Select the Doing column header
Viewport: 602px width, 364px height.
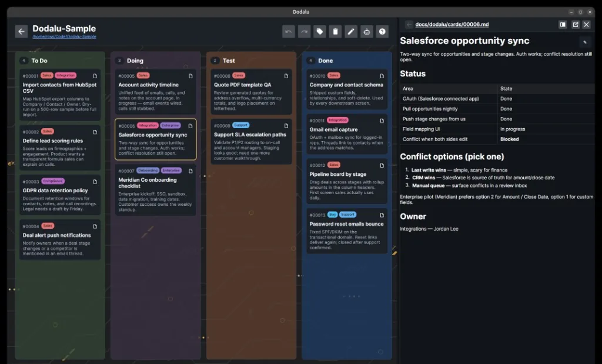click(x=135, y=61)
